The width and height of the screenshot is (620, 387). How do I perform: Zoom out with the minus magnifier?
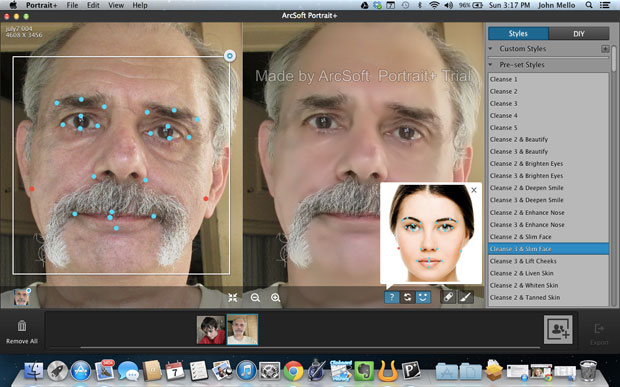pos(255,298)
